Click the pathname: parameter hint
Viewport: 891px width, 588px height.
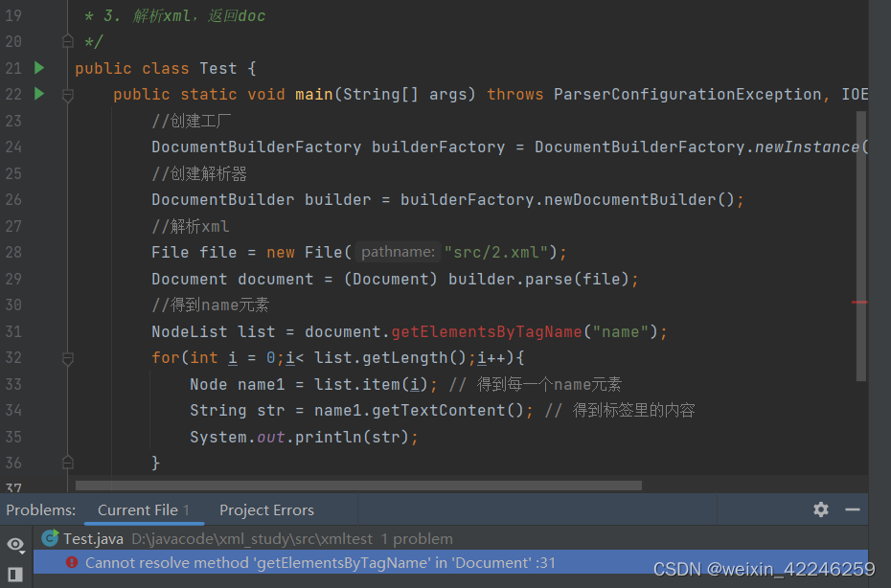pos(398,252)
